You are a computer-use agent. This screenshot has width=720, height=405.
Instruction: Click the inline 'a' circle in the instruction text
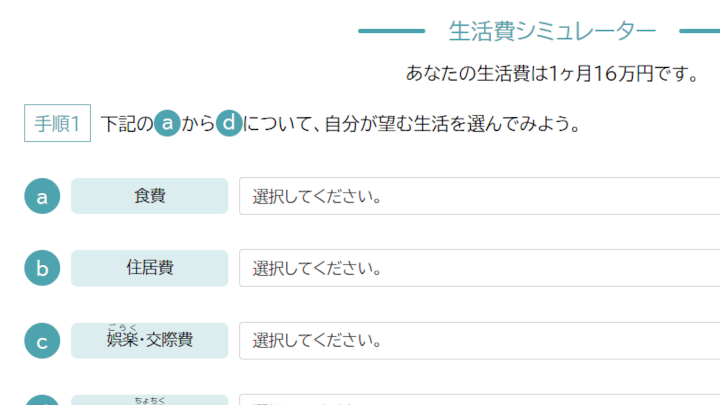tap(168, 124)
